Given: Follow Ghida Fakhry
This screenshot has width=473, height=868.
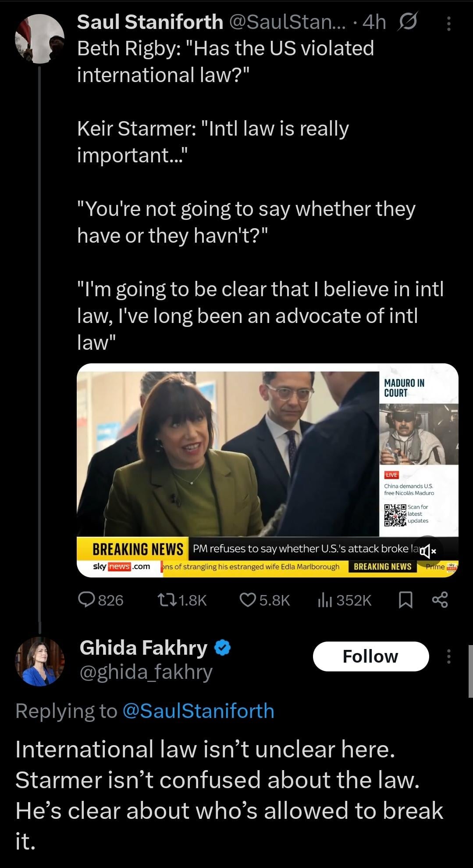Looking at the screenshot, I should [x=370, y=656].
